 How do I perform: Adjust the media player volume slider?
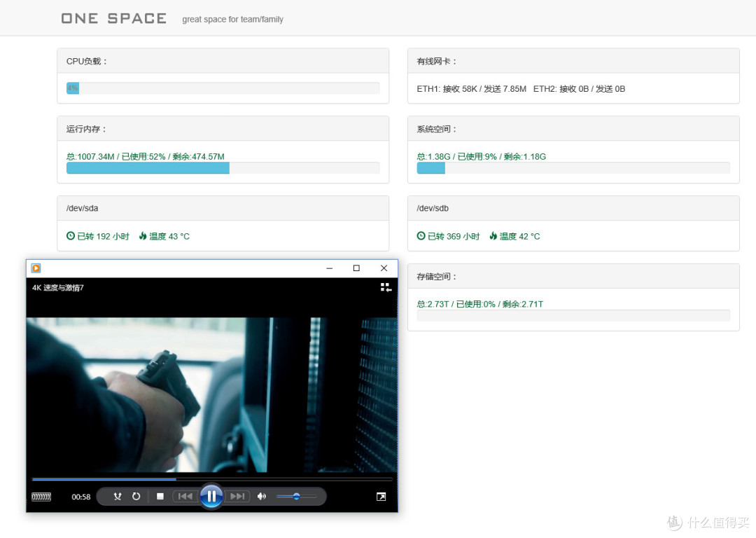coord(297,496)
